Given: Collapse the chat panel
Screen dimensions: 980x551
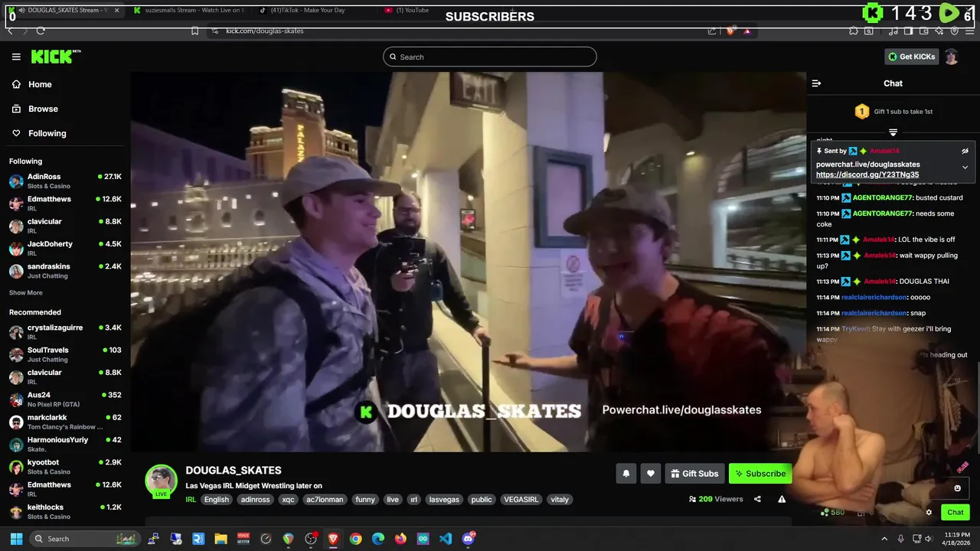Looking at the screenshot, I should click(x=816, y=83).
